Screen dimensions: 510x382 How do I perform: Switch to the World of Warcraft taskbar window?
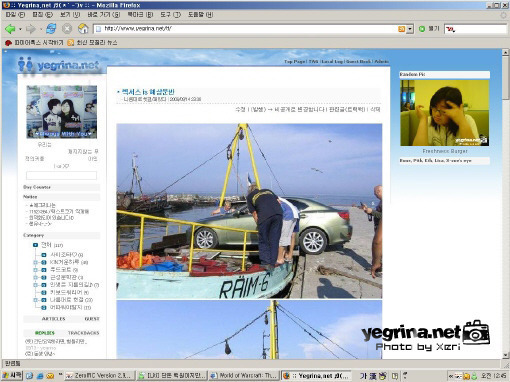coord(244,376)
